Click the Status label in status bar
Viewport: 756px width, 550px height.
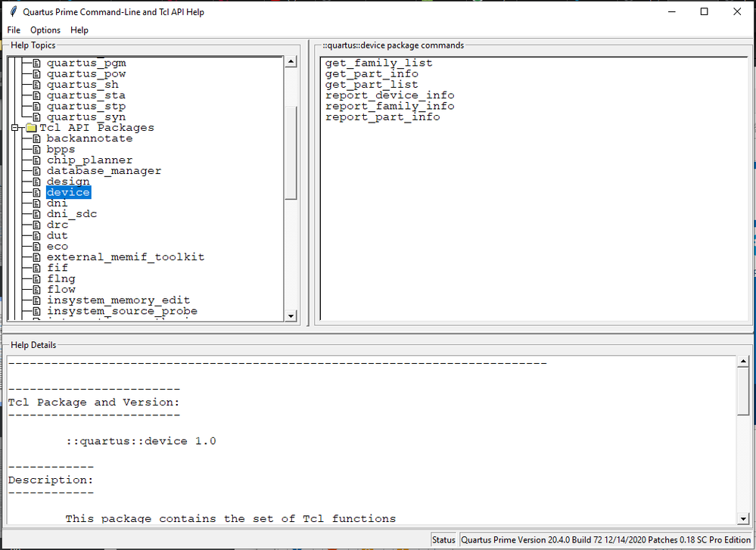[x=443, y=540]
